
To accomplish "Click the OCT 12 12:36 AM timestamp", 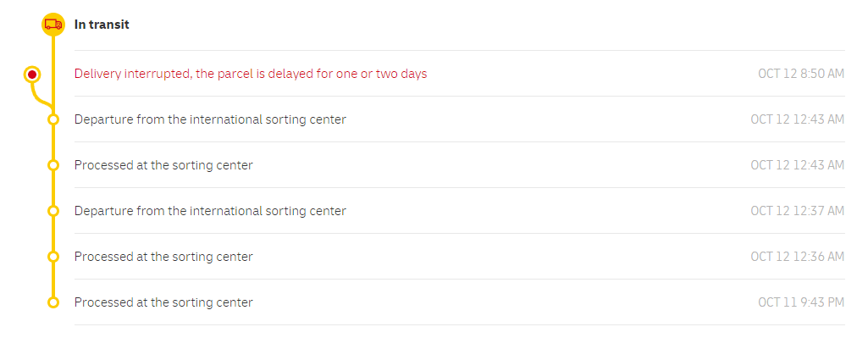I will coord(797,257).
